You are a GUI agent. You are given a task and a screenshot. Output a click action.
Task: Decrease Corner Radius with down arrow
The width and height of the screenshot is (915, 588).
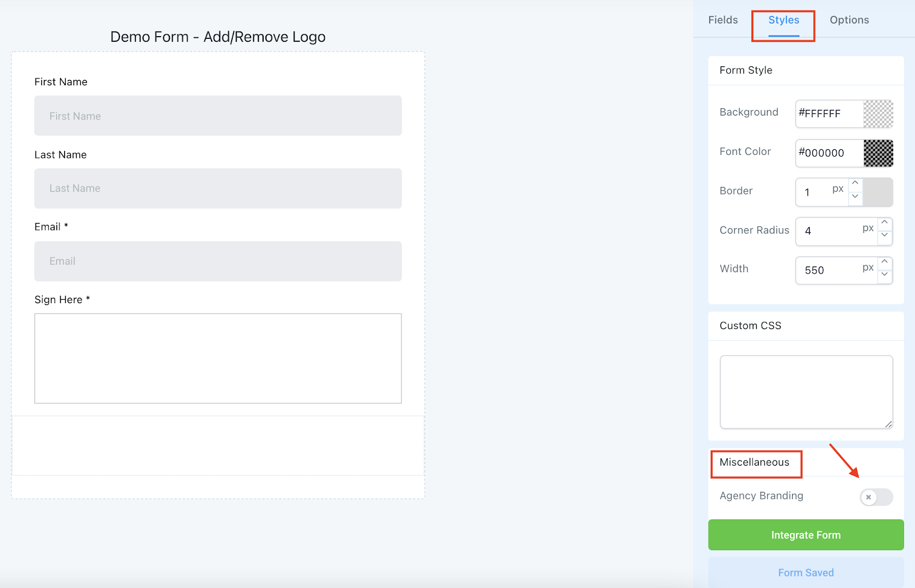[x=885, y=235]
